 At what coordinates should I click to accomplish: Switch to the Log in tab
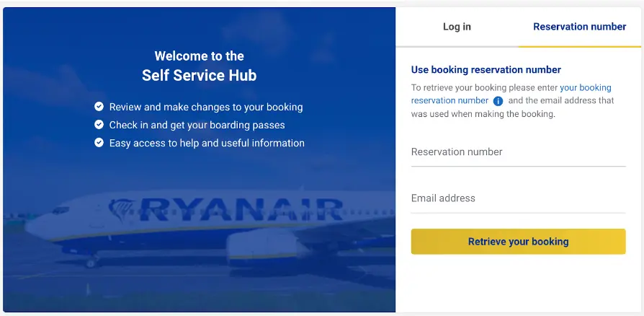457,27
